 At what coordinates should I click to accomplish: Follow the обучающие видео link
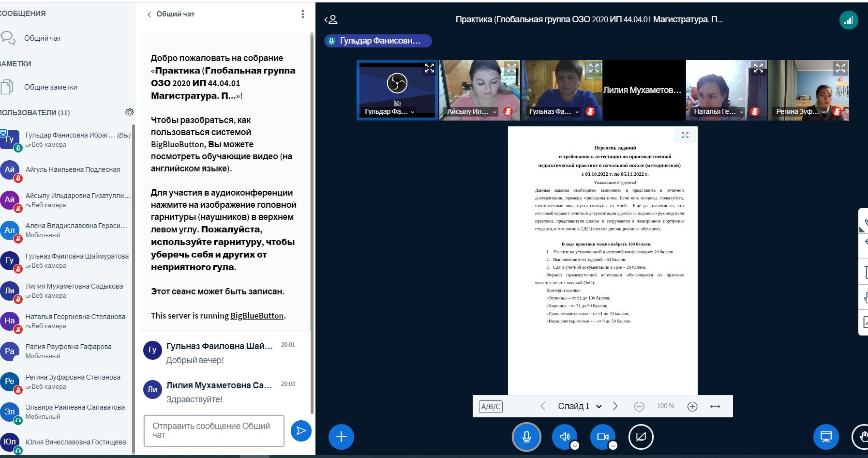coord(239,156)
